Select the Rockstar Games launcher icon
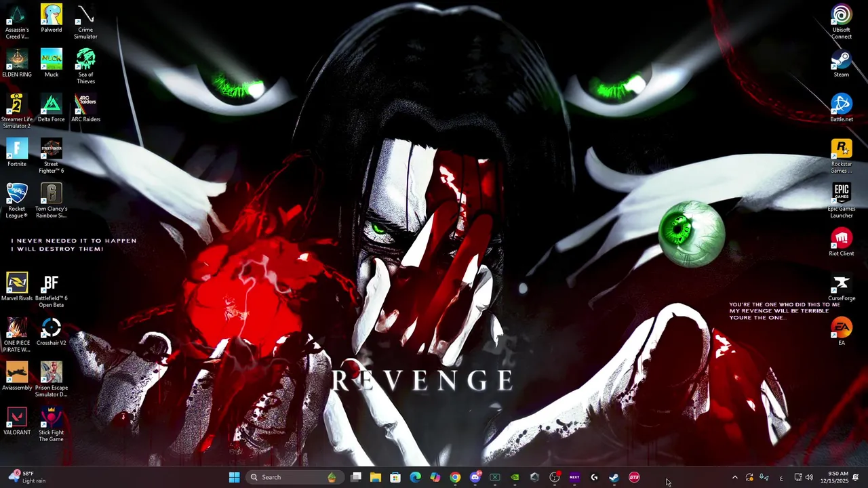The image size is (868, 488). click(842, 156)
